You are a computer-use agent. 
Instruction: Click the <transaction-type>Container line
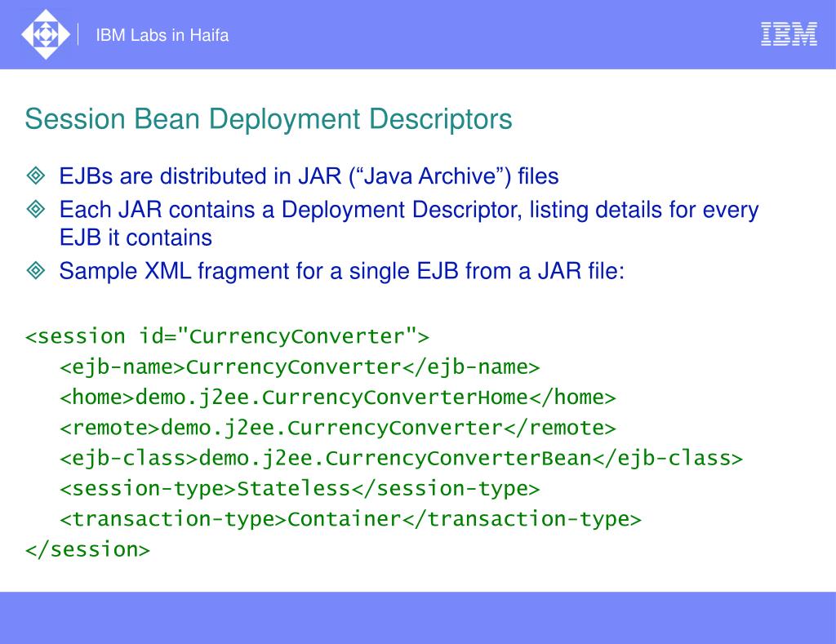[x=350, y=519]
